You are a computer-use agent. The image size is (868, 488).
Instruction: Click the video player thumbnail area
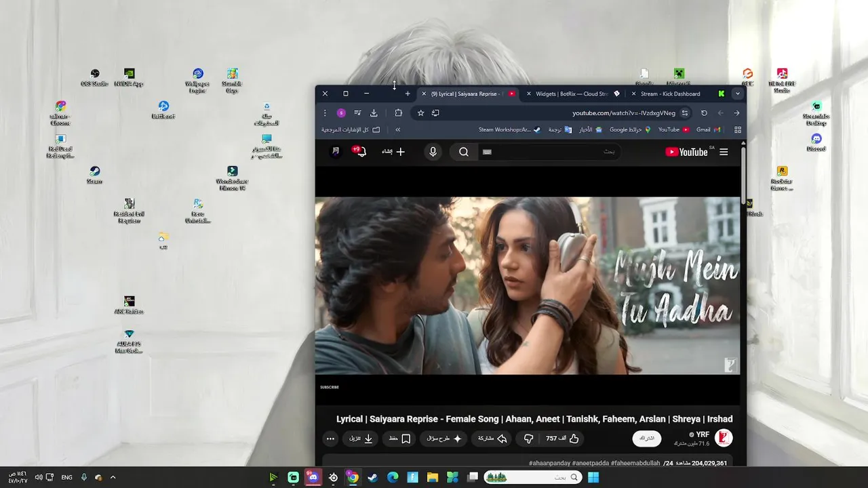point(528,285)
